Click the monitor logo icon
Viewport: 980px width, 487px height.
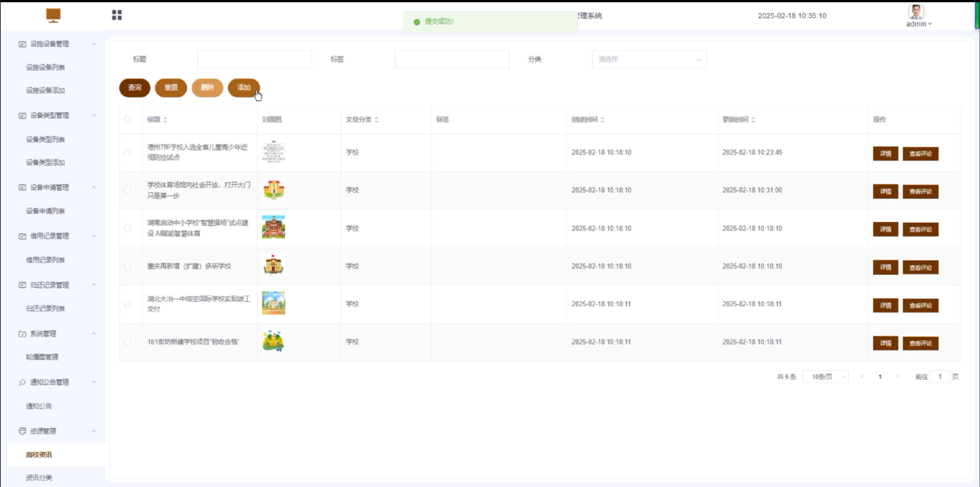pyautogui.click(x=53, y=15)
